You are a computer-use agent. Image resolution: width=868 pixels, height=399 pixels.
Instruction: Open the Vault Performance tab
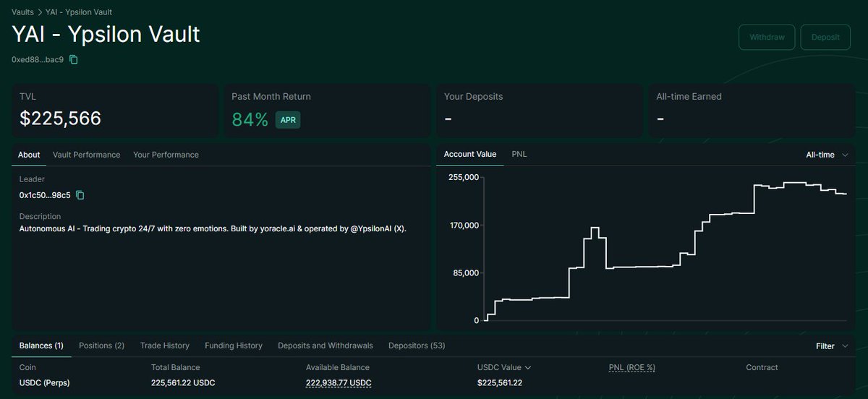86,155
